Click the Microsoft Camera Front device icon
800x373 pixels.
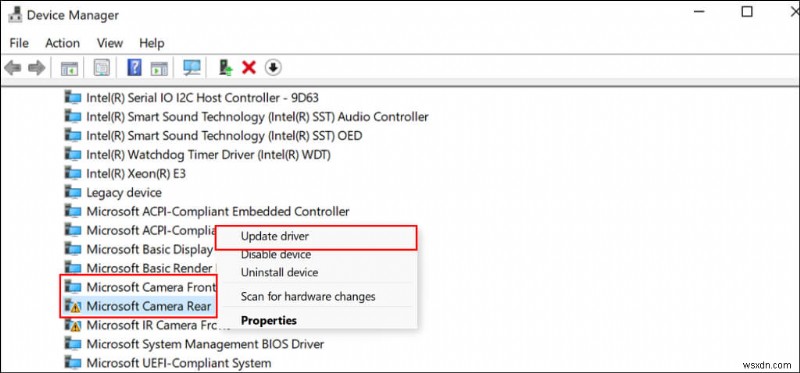point(73,287)
